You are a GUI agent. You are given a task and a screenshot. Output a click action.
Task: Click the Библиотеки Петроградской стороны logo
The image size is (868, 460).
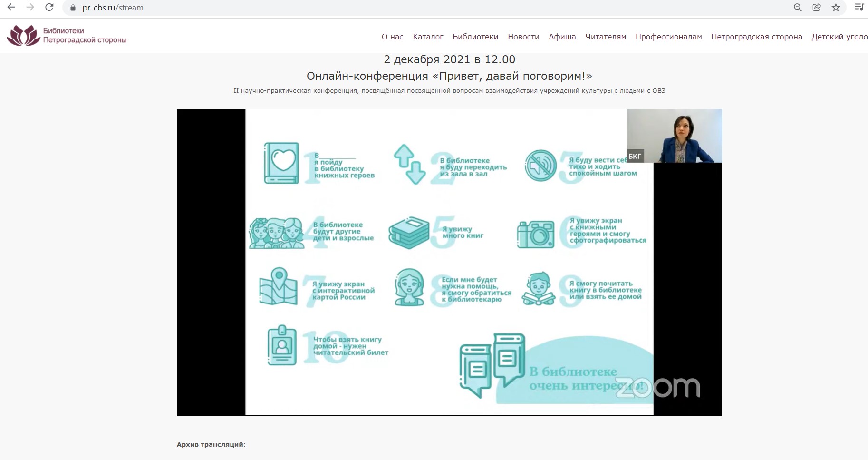point(67,36)
